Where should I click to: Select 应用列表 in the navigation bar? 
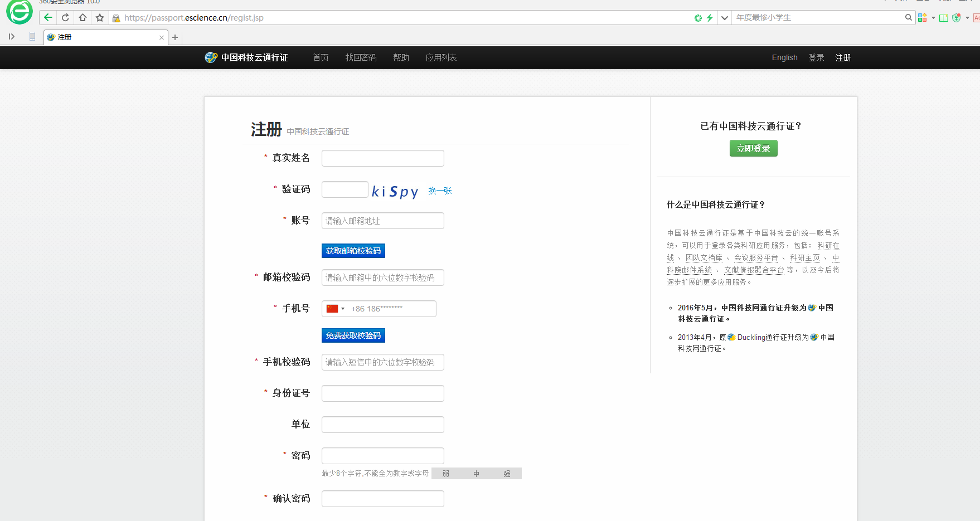point(441,58)
